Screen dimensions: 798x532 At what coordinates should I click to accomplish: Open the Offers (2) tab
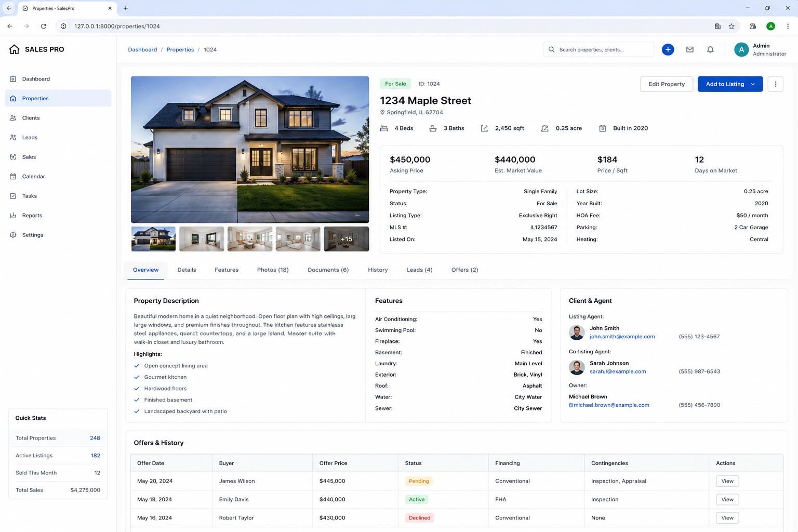[464, 270]
